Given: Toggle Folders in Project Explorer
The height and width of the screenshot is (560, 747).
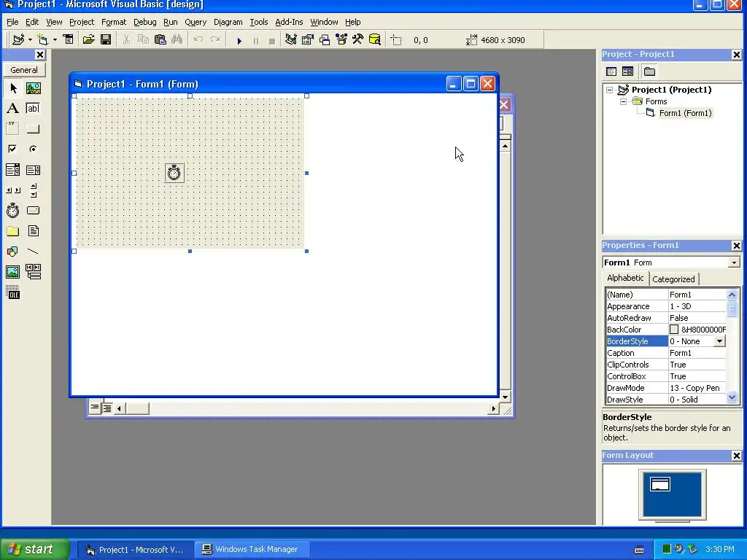Looking at the screenshot, I should [649, 71].
